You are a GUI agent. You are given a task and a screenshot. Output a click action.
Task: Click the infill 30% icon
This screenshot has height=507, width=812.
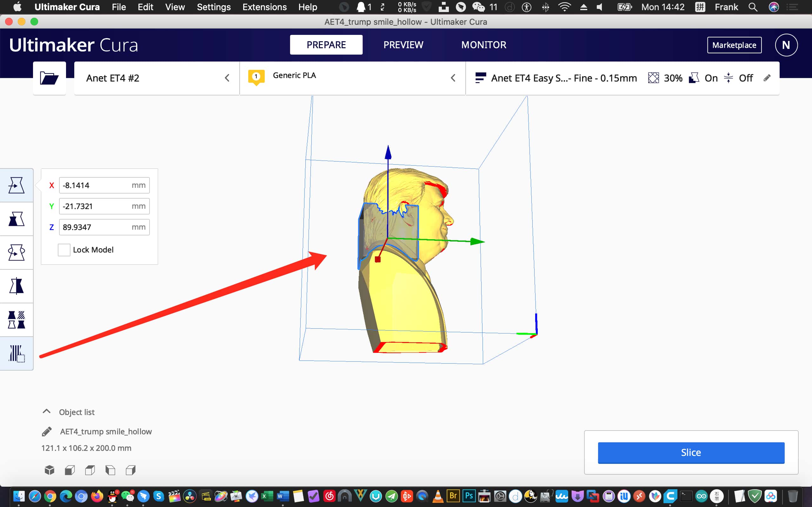(653, 78)
